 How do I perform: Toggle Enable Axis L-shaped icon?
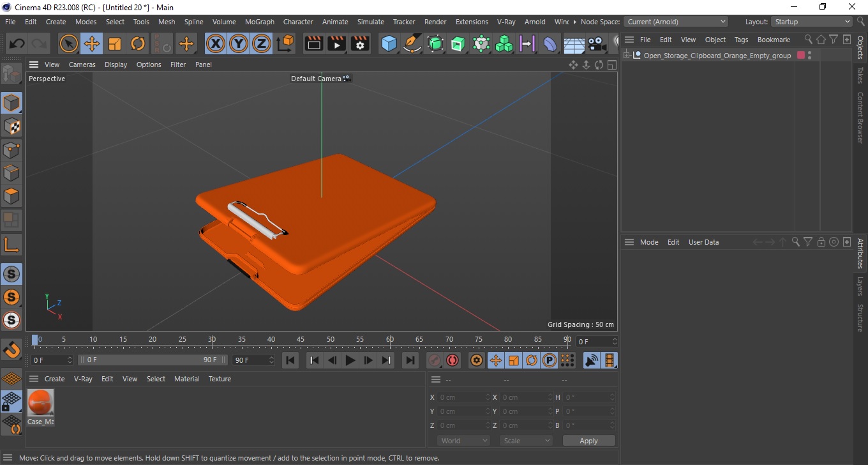11,245
